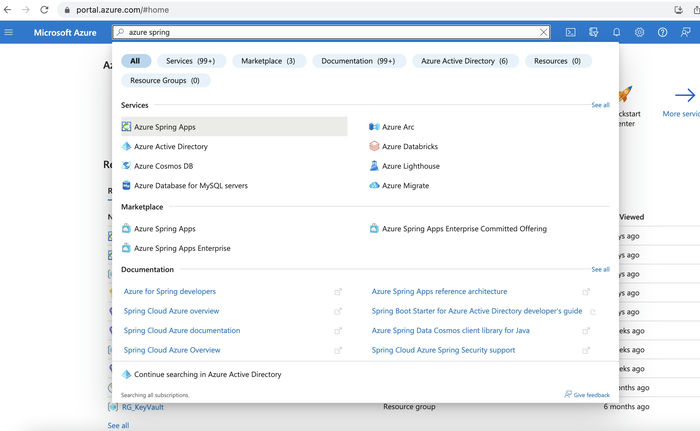700x431 pixels.
Task: Filter results by Resource Groups (0)
Action: (164, 80)
